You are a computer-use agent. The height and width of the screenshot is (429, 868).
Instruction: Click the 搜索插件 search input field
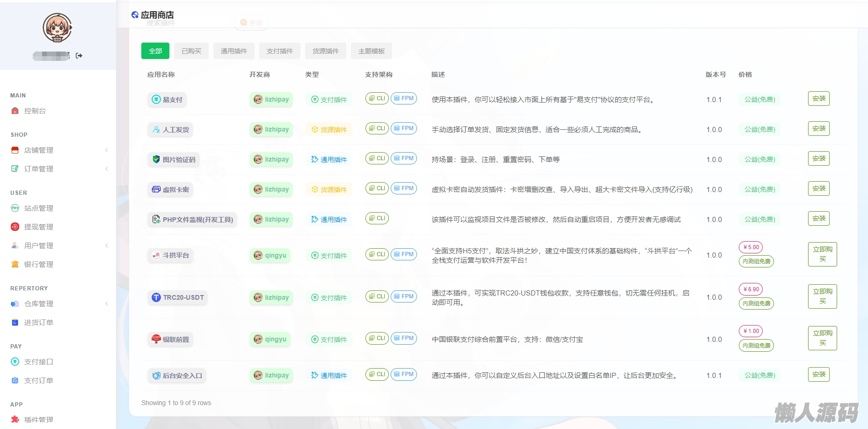pyautogui.click(x=187, y=23)
